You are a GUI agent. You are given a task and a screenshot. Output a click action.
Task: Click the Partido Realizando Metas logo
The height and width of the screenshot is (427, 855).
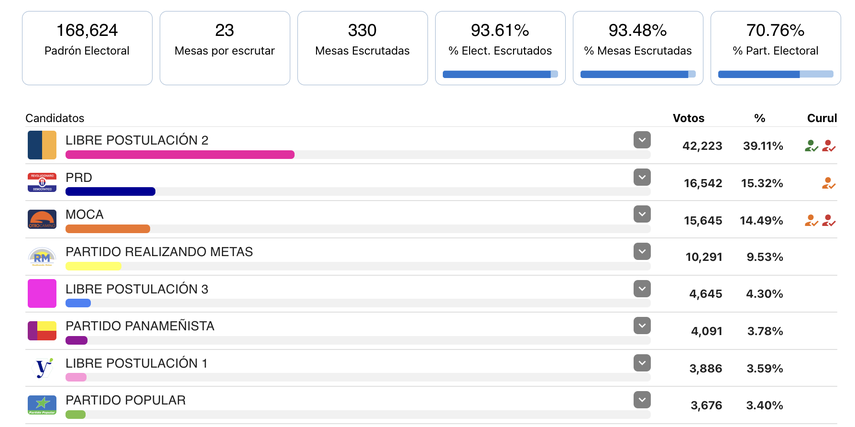coord(42,256)
